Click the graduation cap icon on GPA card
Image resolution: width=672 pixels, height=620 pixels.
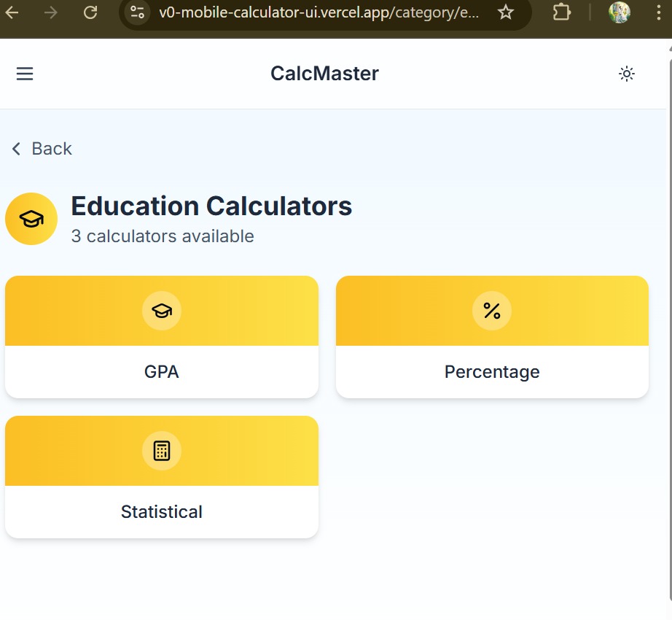[162, 311]
